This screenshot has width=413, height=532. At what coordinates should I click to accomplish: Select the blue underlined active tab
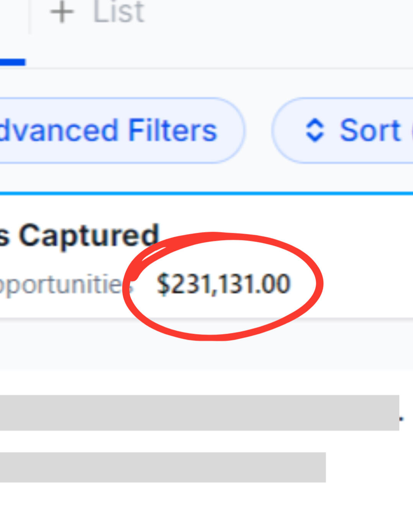click(x=12, y=62)
